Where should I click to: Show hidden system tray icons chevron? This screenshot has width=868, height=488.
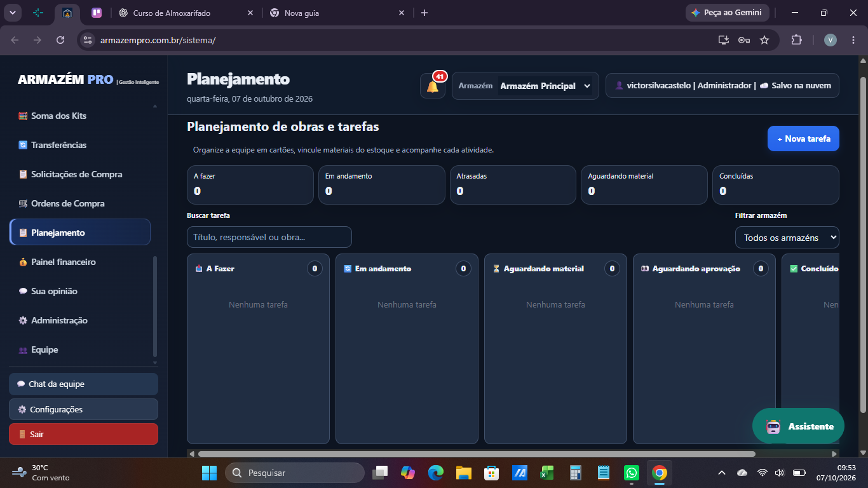point(722,473)
